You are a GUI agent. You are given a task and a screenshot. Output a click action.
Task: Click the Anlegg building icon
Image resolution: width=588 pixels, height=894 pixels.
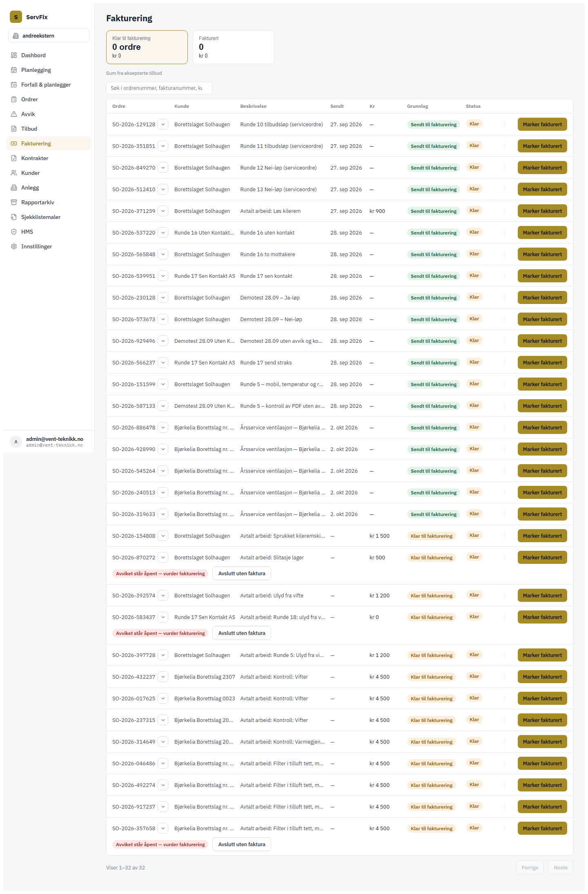pyautogui.click(x=14, y=188)
